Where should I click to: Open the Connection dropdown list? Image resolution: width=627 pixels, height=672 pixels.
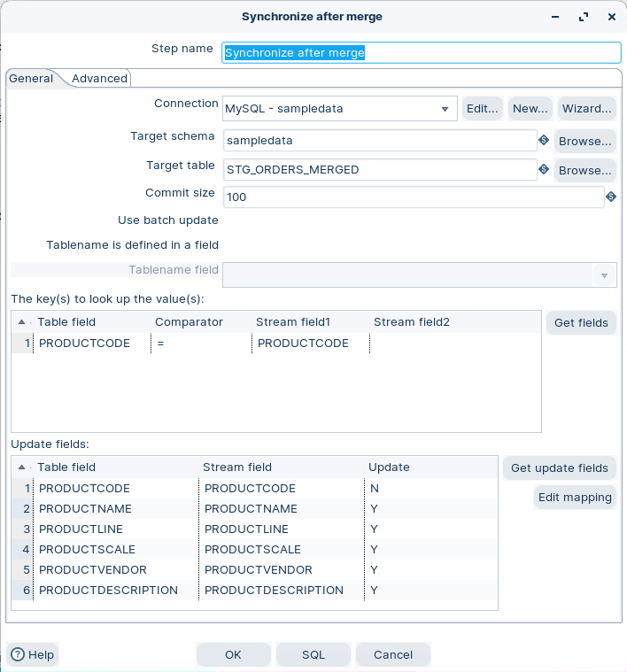coord(445,109)
